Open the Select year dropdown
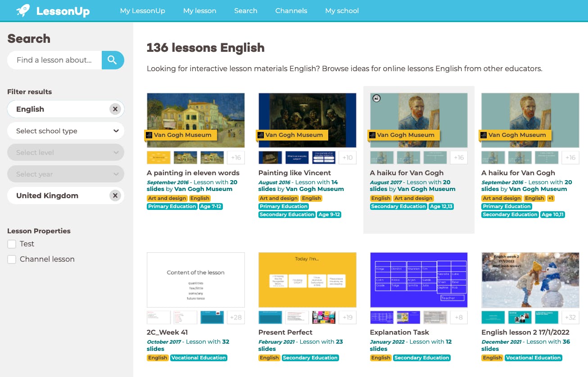The height and width of the screenshot is (377, 588). (66, 174)
